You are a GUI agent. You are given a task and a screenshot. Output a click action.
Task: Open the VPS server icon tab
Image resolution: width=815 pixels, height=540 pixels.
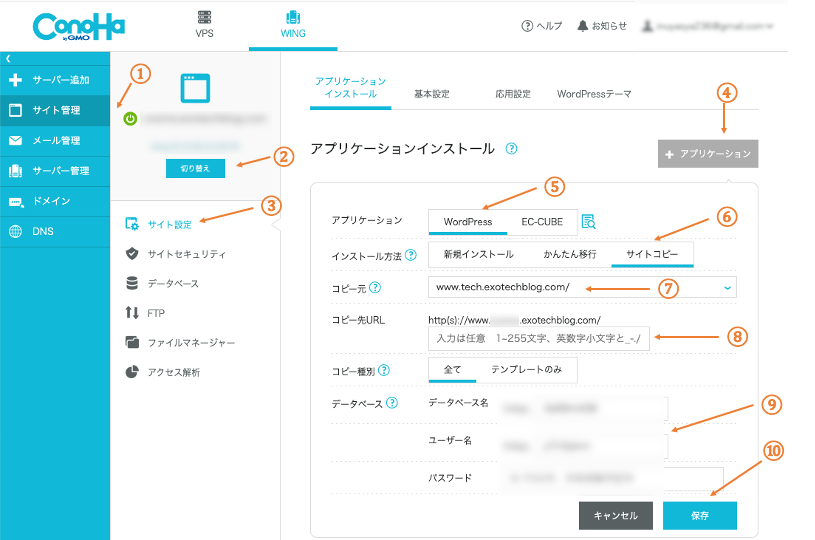[204, 24]
